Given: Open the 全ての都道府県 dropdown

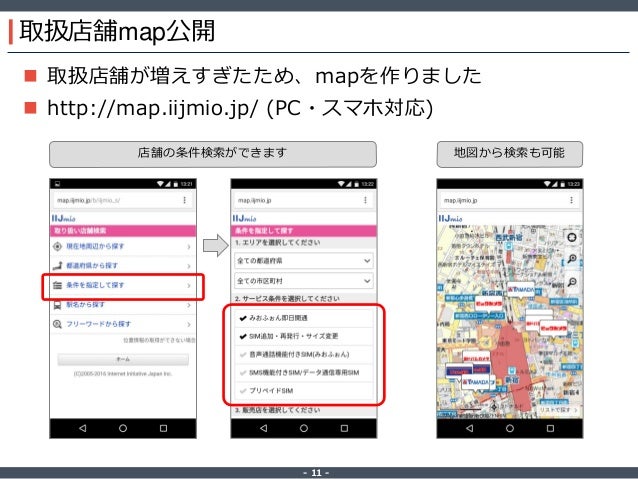Looking at the screenshot, I should (x=304, y=260).
